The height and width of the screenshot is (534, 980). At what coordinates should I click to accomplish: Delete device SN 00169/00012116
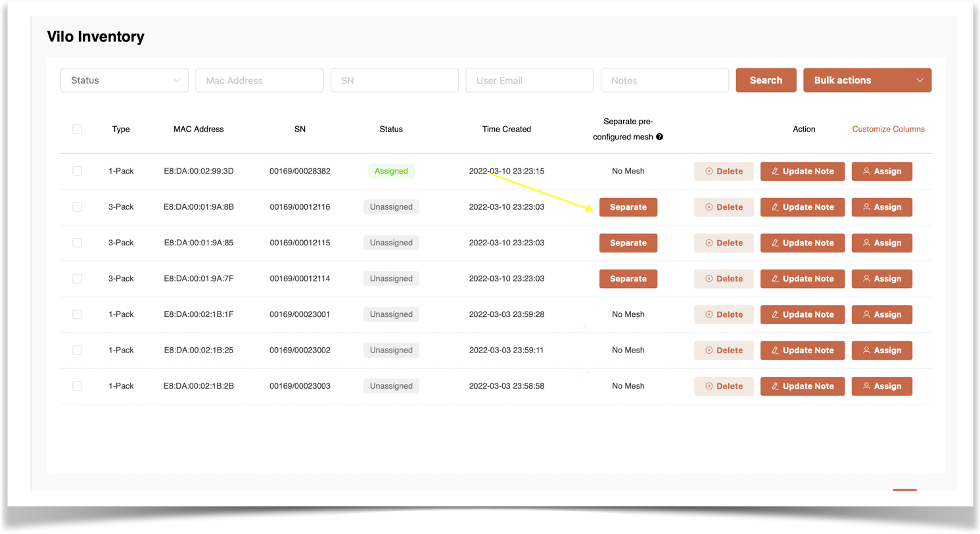[x=724, y=207]
